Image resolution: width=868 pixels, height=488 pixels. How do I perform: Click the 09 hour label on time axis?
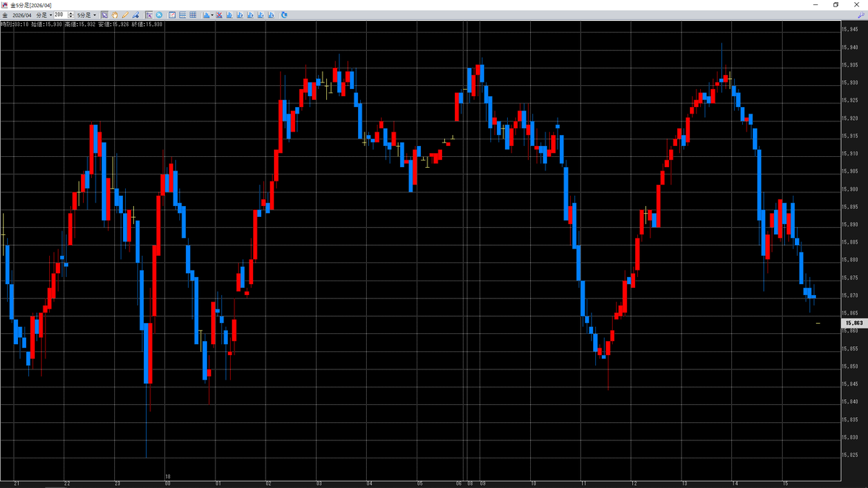(x=482, y=483)
